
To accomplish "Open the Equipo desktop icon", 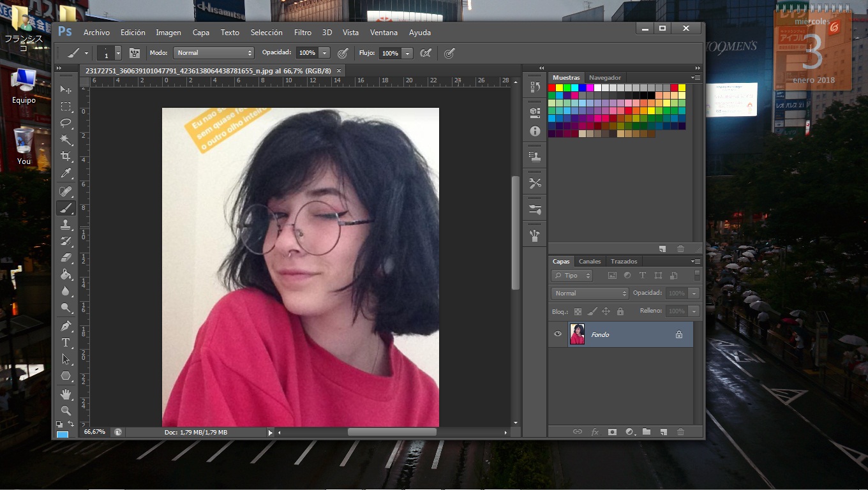I will [x=24, y=86].
